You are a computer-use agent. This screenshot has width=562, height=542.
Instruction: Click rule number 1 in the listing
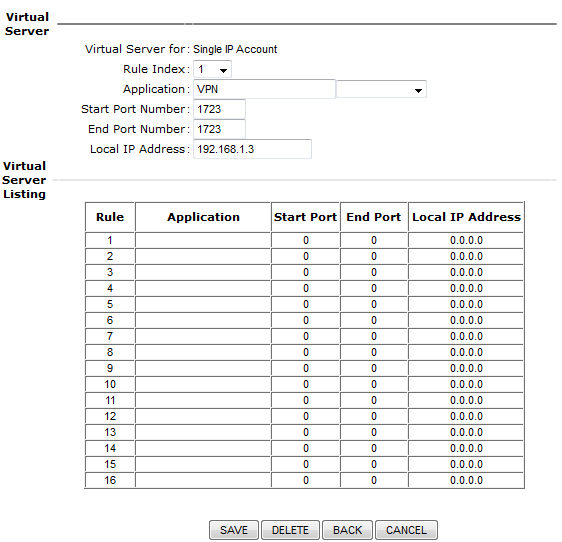click(110, 240)
